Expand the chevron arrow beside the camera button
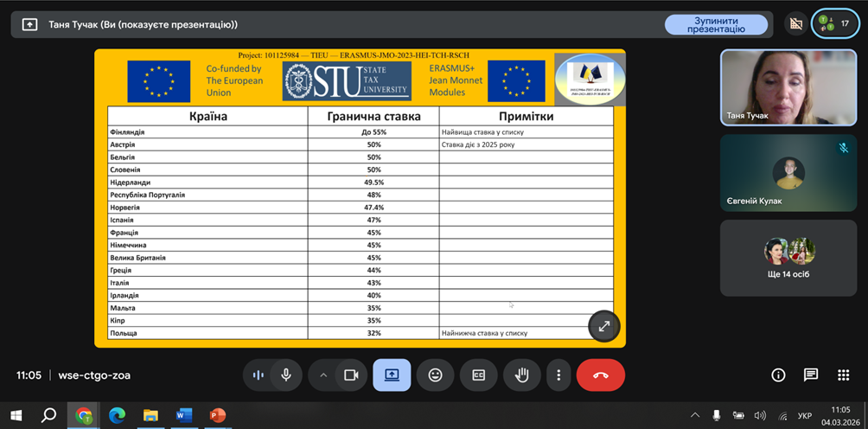Image resolution: width=868 pixels, height=429 pixels. [x=324, y=375]
